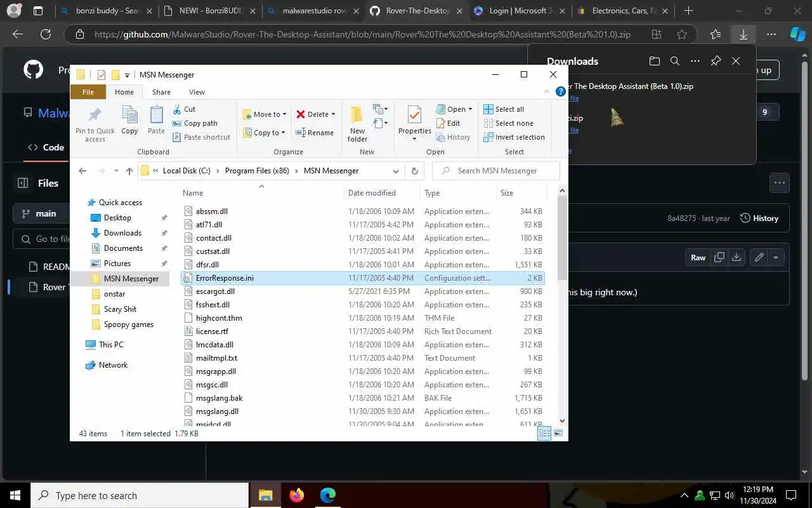
Task: Open GitHub Code tab link
Action: (x=46, y=147)
